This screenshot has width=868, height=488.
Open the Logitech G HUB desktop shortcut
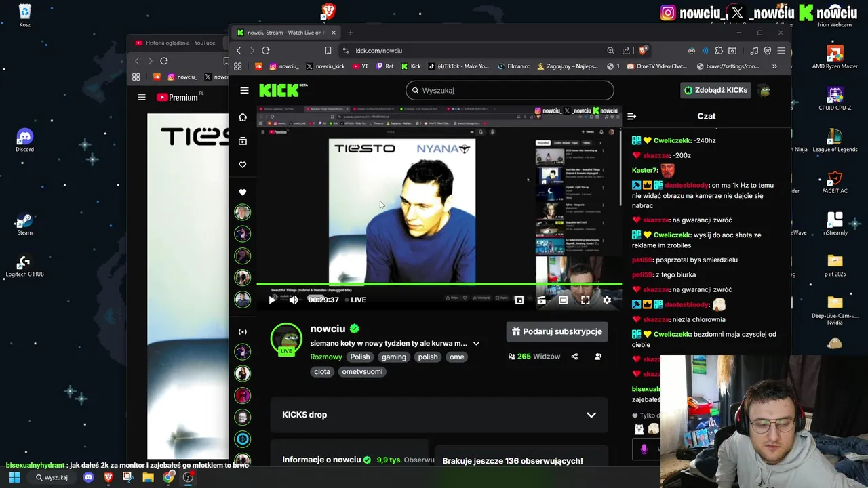[x=24, y=266]
